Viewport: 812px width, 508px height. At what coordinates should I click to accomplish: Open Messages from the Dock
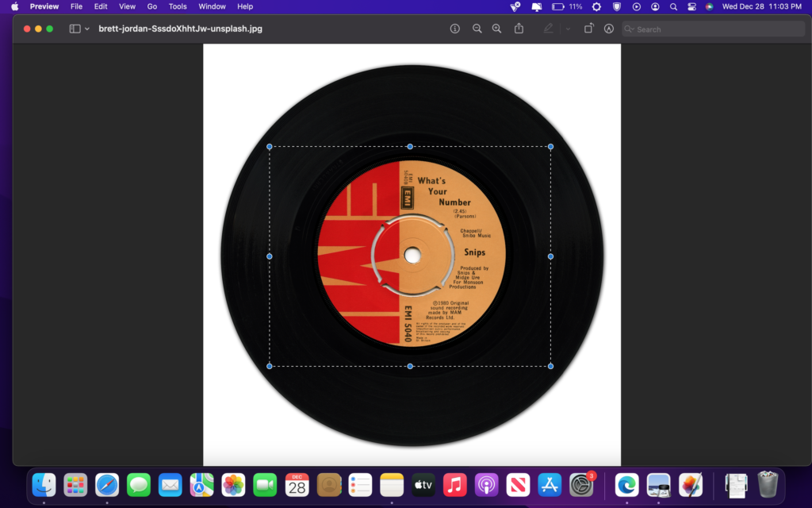point(139,485)
